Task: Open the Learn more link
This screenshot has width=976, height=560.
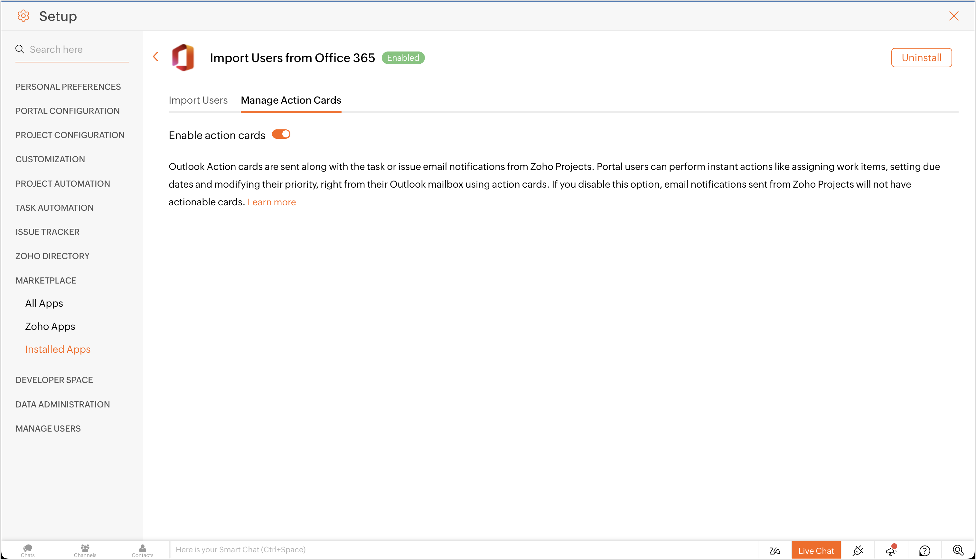Action: (272, 202)
